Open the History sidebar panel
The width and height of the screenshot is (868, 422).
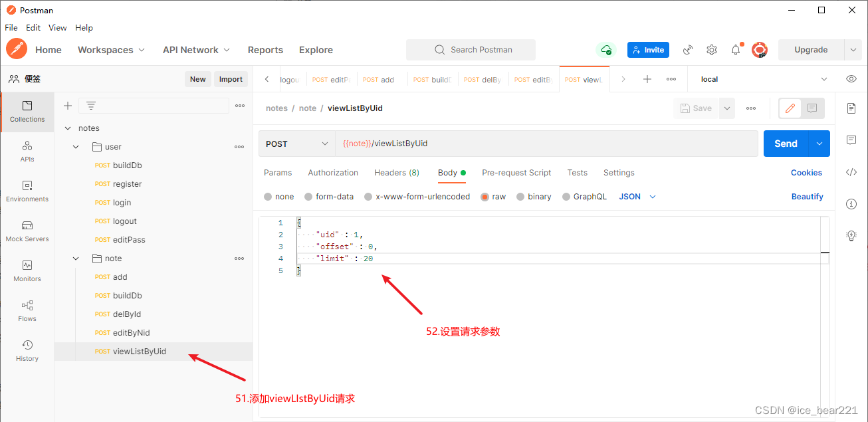point(27,351)
